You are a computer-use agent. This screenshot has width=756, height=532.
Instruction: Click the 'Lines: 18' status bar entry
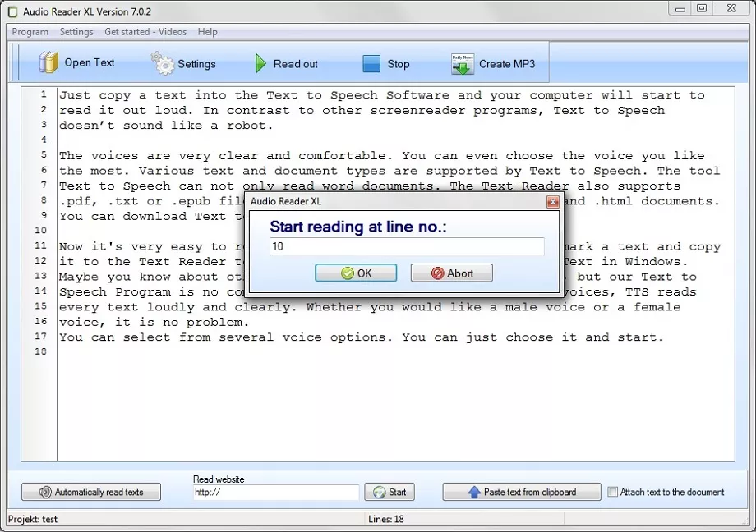click(x=386, y=519)
